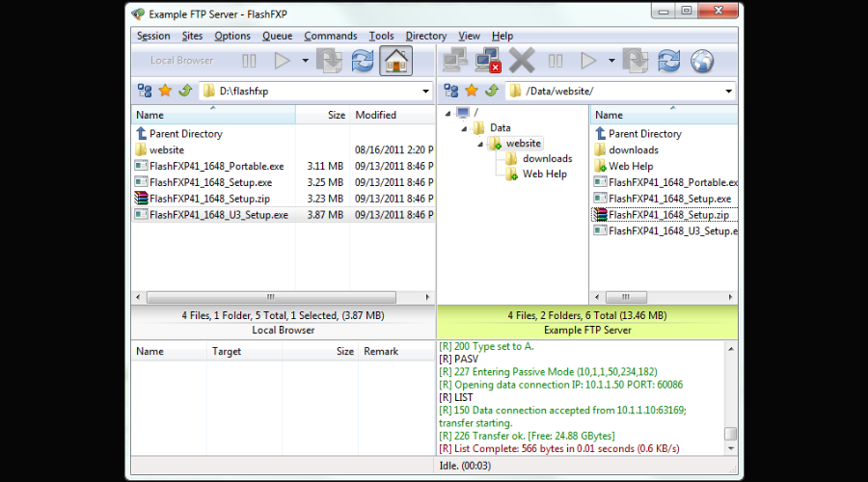The height and width of the screenshot is (482, 868).
Task: Open the Help menu
Action: tap(502, 36)
